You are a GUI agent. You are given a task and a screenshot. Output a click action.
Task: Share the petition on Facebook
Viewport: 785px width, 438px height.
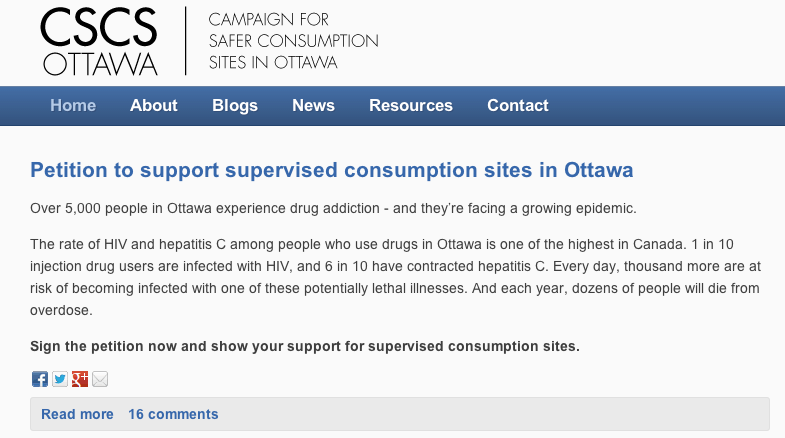pos(40,379)
